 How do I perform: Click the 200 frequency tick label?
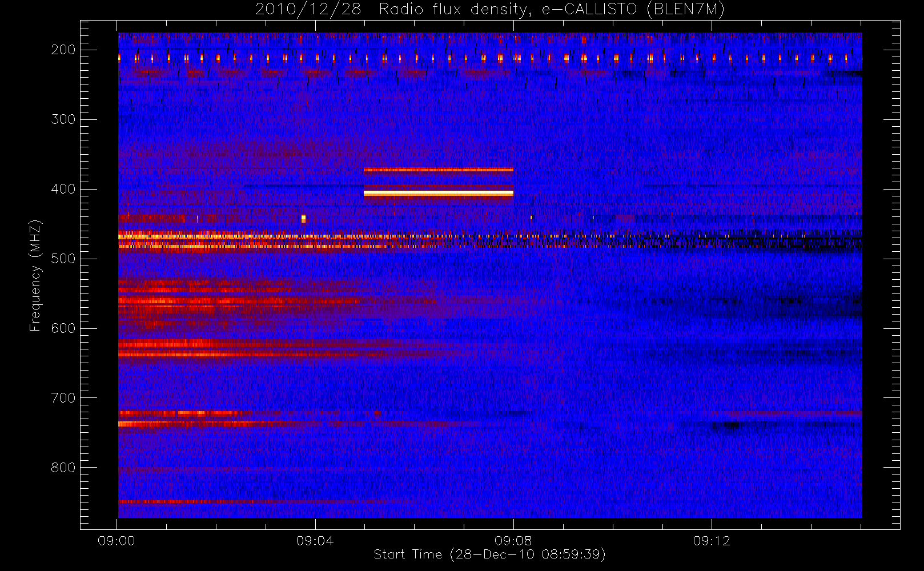(63, 50)
